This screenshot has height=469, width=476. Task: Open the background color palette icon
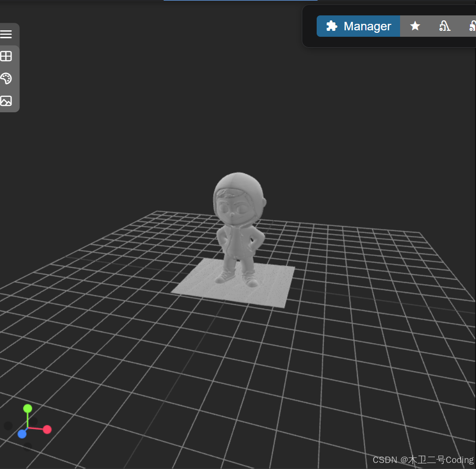point(6,78)
